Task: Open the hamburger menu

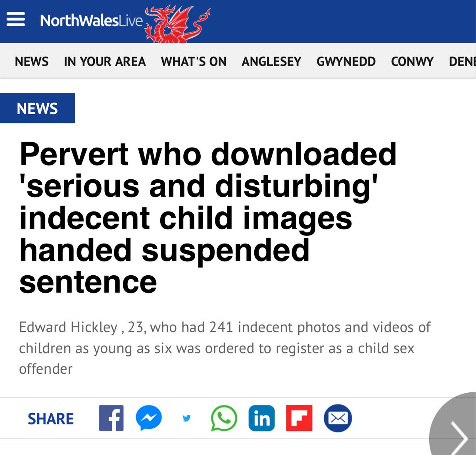Action: pos(15,19)
